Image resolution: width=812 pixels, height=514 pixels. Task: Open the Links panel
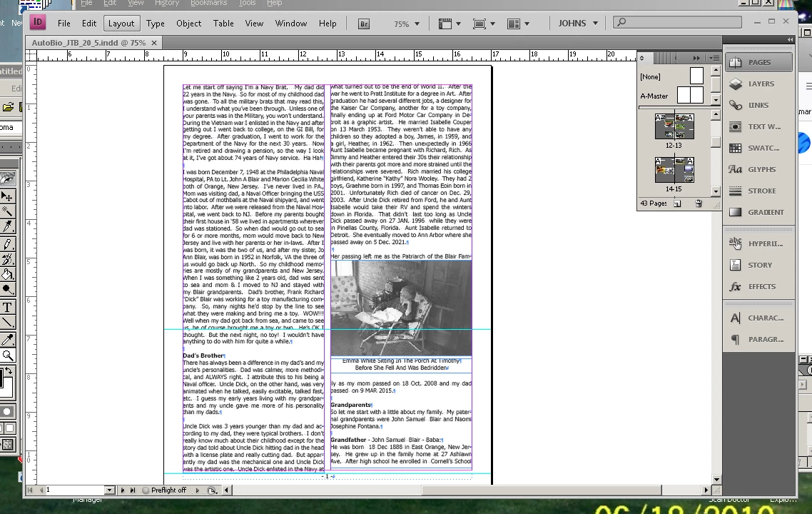click(758, 105)
